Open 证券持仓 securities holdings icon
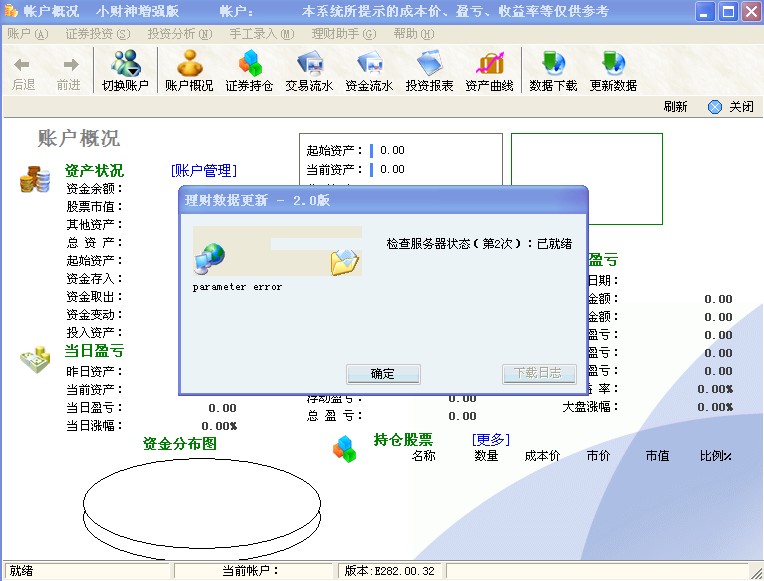 pos(249,70)
